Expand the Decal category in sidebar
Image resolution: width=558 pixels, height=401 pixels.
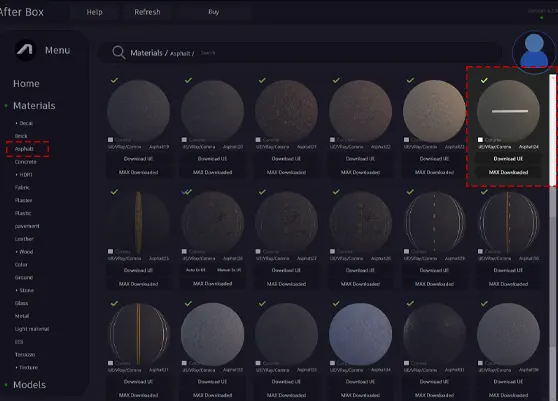[x=24, y=123]
